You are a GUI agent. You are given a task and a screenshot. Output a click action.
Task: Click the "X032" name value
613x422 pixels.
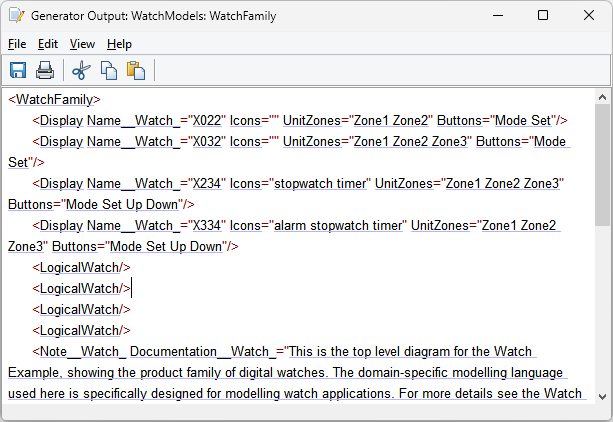pyautogui.click(x=207, y=142)
